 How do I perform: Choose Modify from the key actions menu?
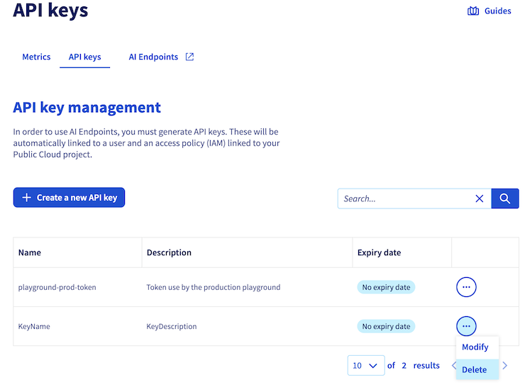tap(475, 347)
